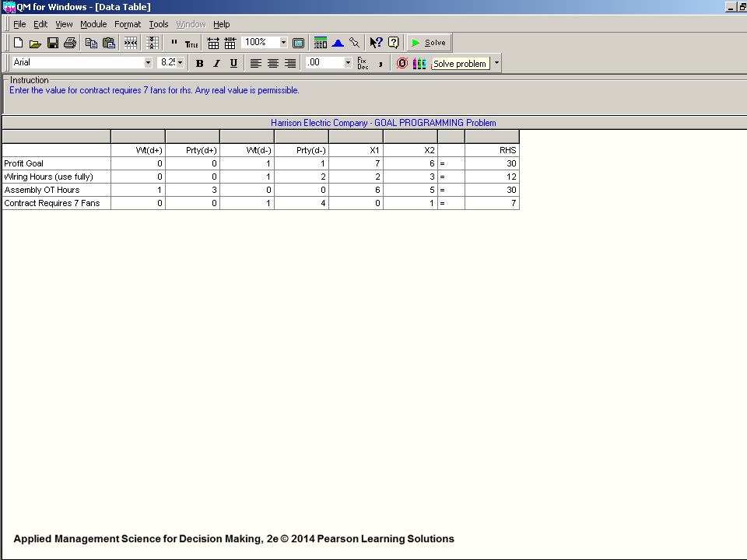Toggle the comma number format icon
Screen dimensions: 747x560
pos(381,63)
